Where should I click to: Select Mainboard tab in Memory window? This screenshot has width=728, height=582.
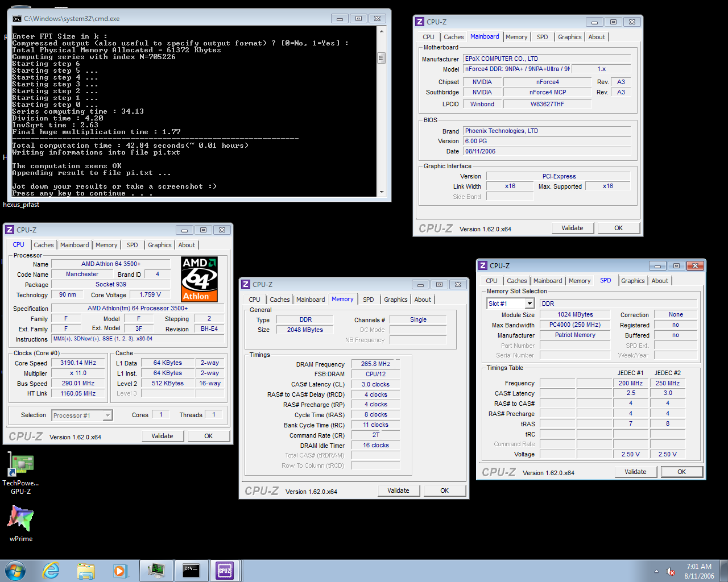pos(311,300)
